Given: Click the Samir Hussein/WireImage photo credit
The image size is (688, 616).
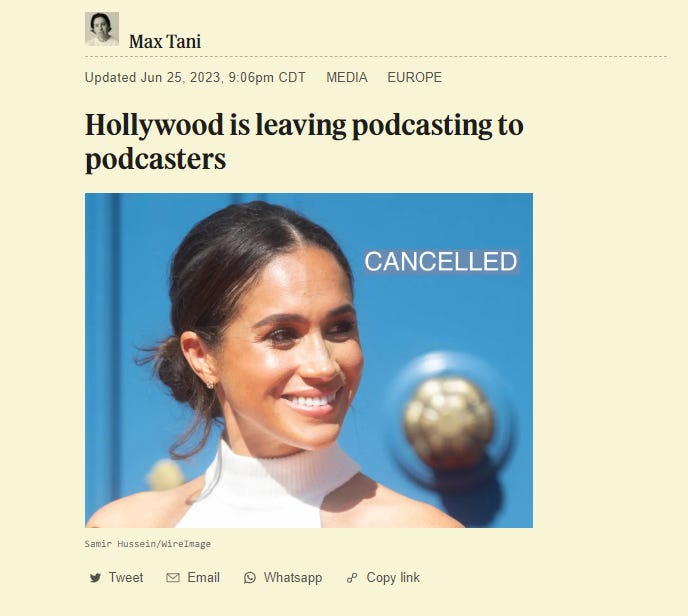Looking at the screenshot, I should pos(148,544).
